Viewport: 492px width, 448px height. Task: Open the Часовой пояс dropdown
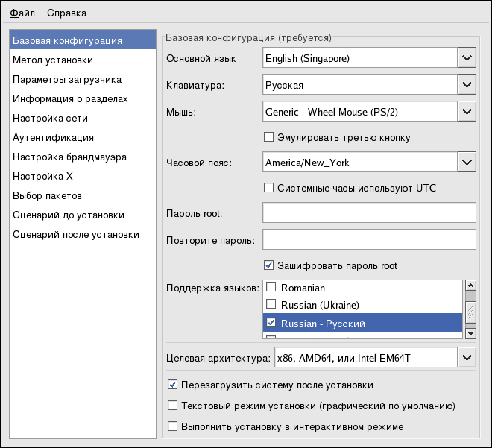[467, 162]
